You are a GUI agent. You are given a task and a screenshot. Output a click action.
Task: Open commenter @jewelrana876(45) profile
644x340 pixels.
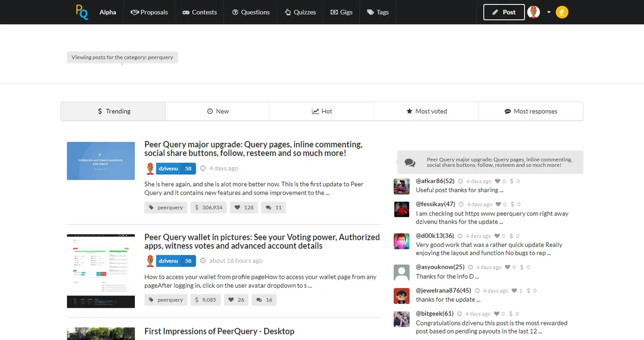(444, 290)
